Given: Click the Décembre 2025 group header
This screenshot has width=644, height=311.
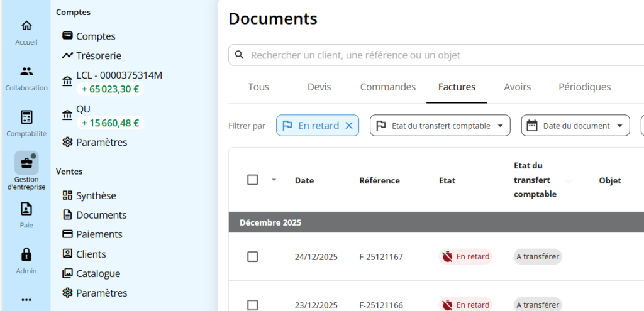Looking at the screenshot, I should pos(436,222).
